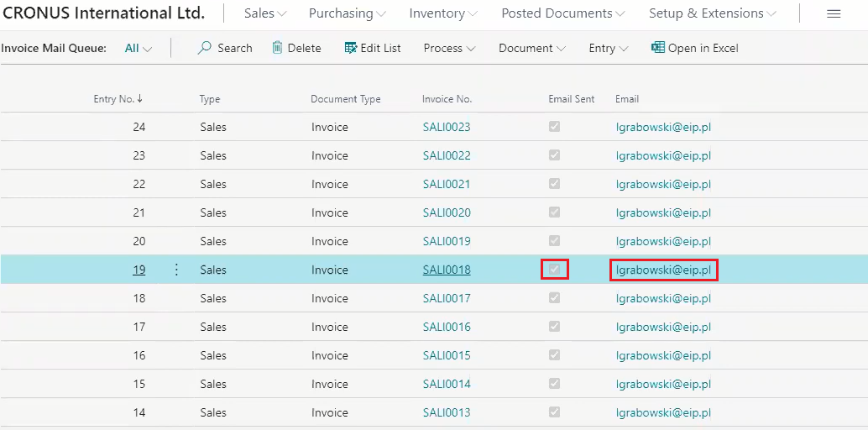Open the Process action dropdown
868x430 pixels.
click(x=449, y=48)
